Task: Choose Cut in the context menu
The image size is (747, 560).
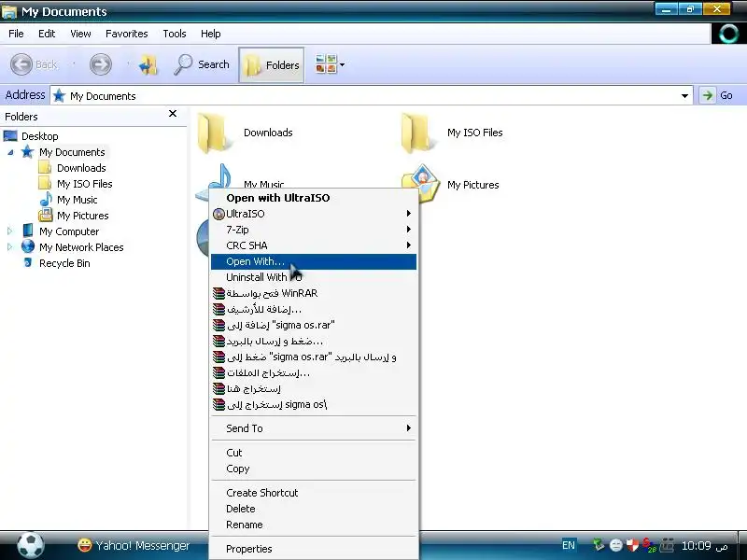Action: click(314, 453)
